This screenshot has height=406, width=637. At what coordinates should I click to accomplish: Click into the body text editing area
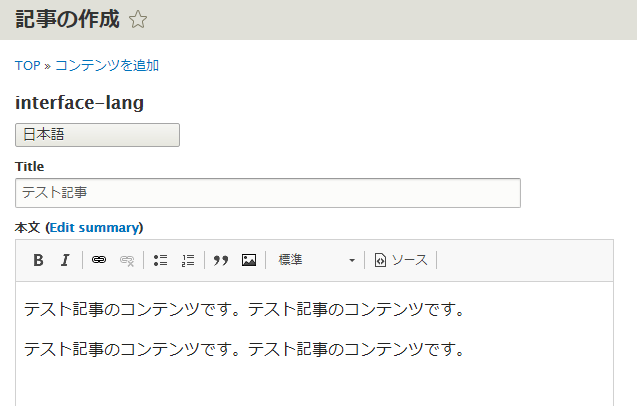pos(314,344)
